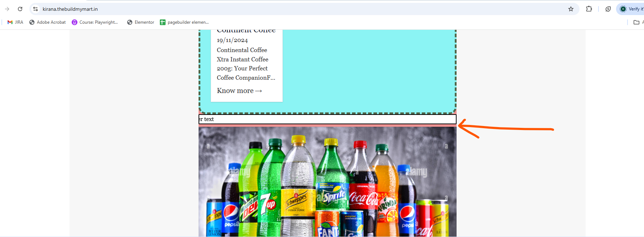Click the cut-off coffee card title heading
Image resolution: width=644 pixels, height=237 pixels.
[246, 31]
